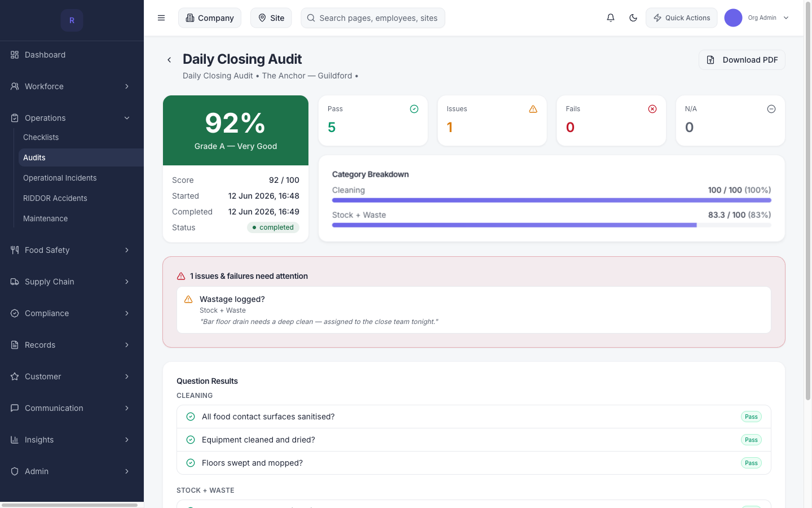Click the user avatar circle

733,18
